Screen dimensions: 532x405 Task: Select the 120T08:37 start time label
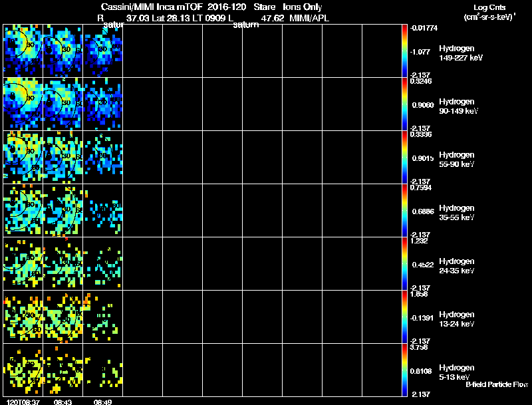pos(21,402)
